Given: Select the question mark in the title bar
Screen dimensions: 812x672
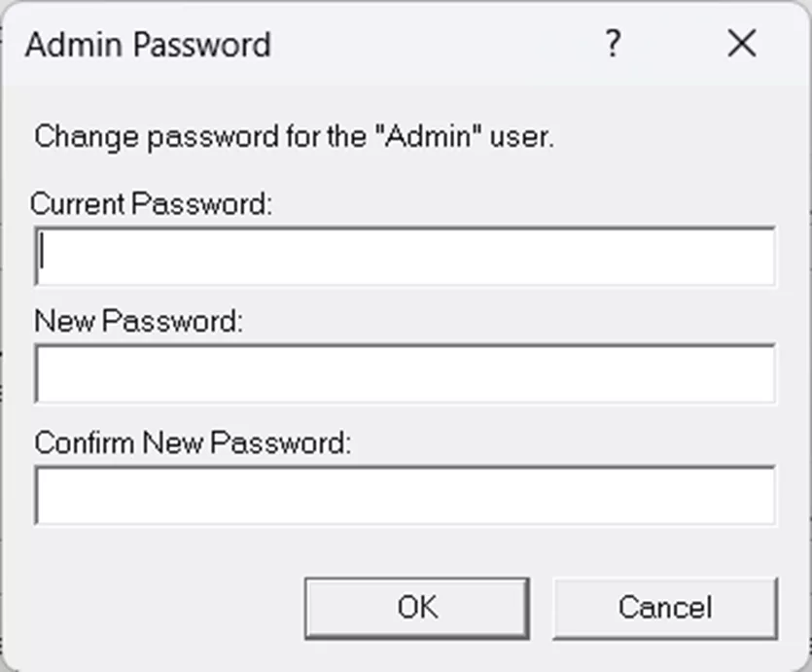Looking at the screenshot, I should [613, 44].
